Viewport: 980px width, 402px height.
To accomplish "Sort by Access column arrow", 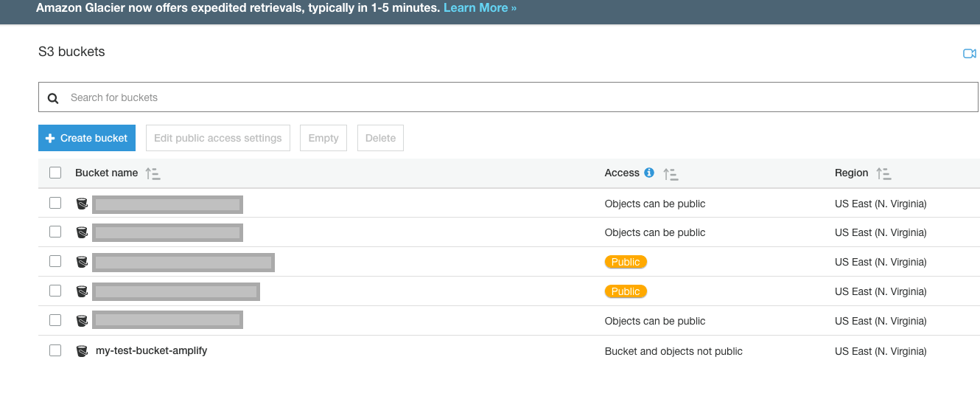I will (x=670, y=173).
